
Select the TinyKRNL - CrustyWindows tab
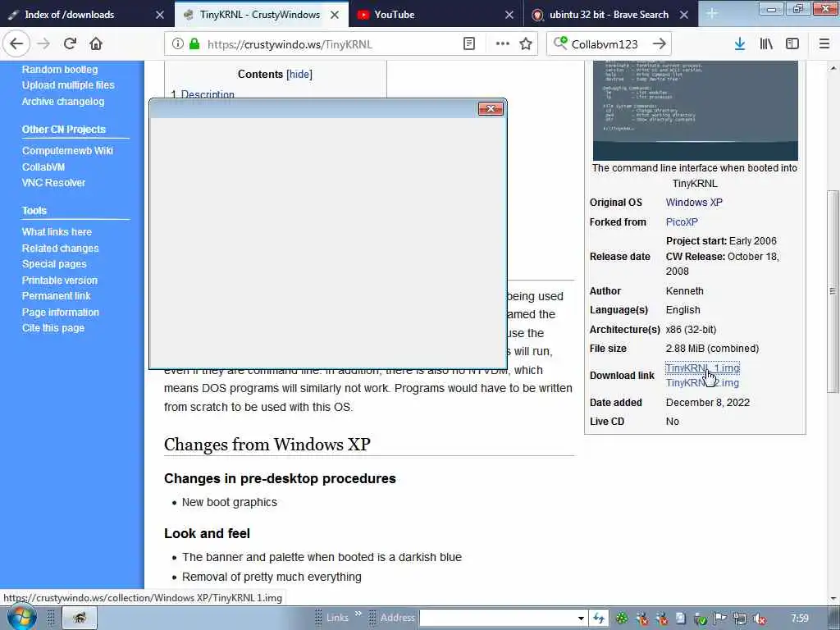[262, 15]
